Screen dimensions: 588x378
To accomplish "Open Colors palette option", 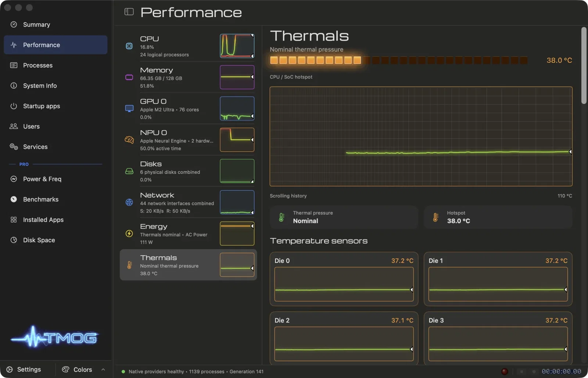I will 77,370.
